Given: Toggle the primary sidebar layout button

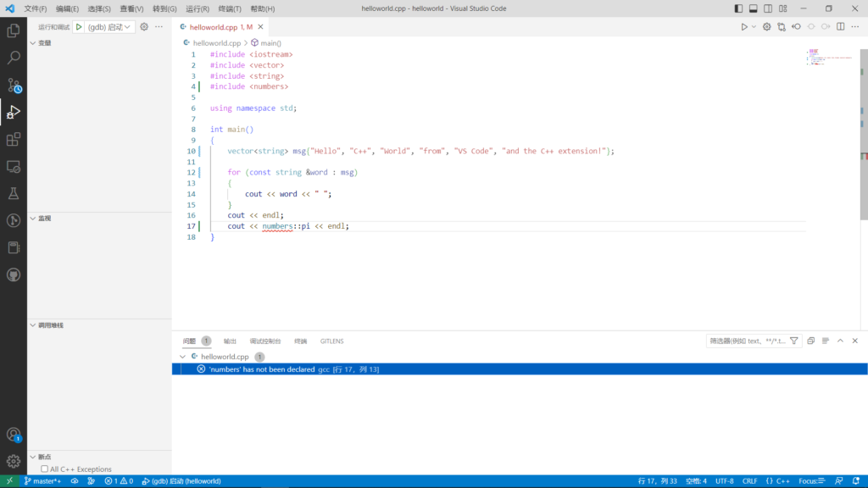Looking at the screenshot, I should pos(738,8).
